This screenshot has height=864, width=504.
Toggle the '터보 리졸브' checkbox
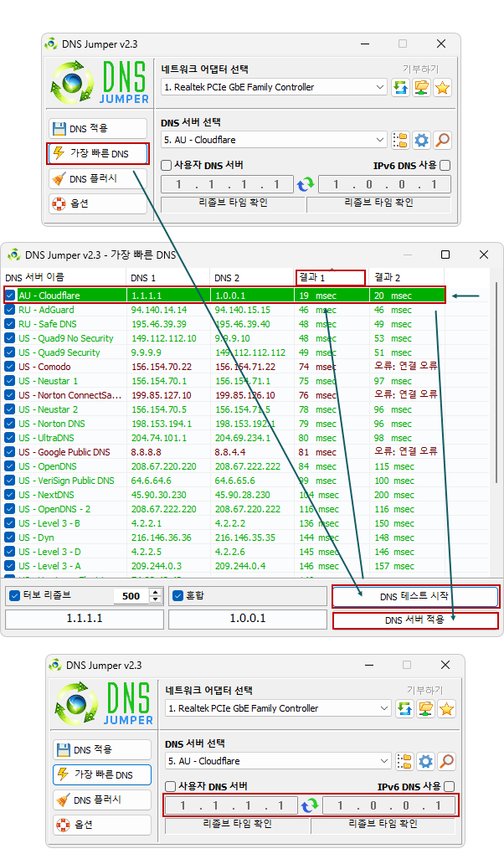point(15,595)
